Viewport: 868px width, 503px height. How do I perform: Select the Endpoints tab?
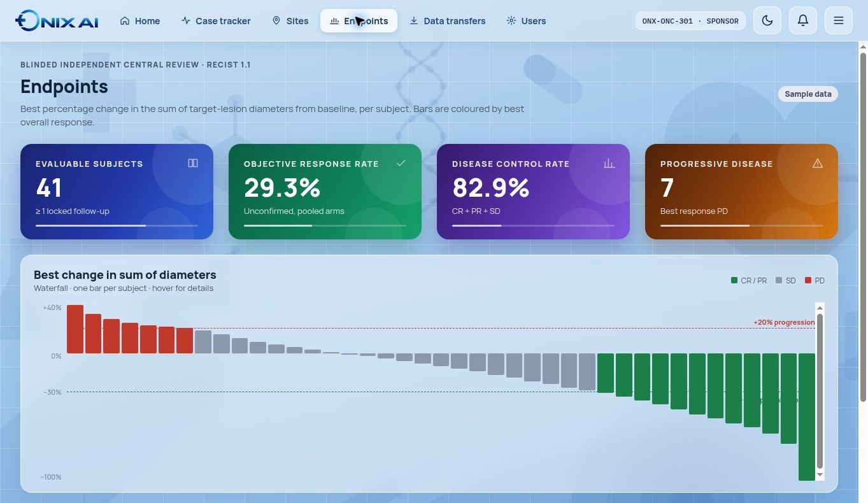click(359, 21)
